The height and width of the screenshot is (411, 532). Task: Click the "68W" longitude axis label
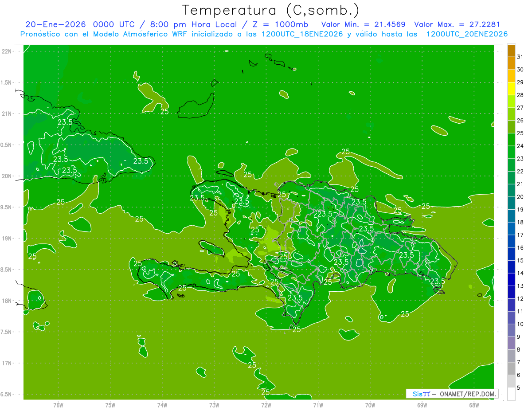click(x=474, y=405)
